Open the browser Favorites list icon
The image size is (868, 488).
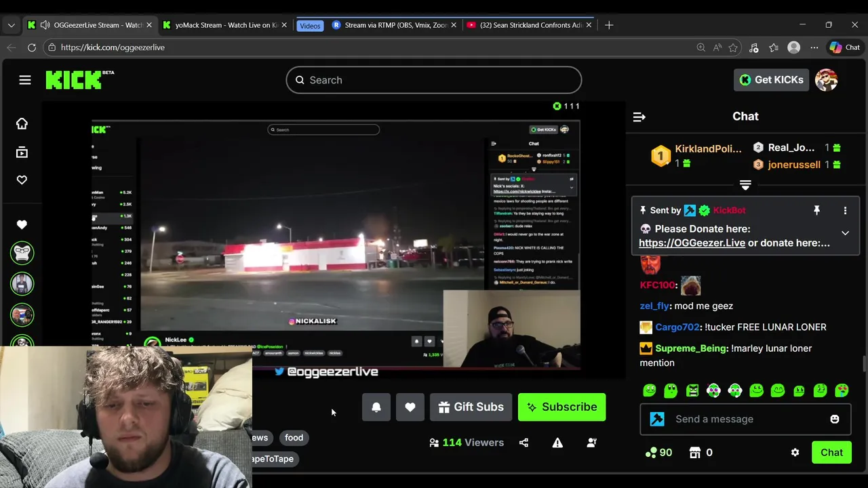[x=774, y=47]
